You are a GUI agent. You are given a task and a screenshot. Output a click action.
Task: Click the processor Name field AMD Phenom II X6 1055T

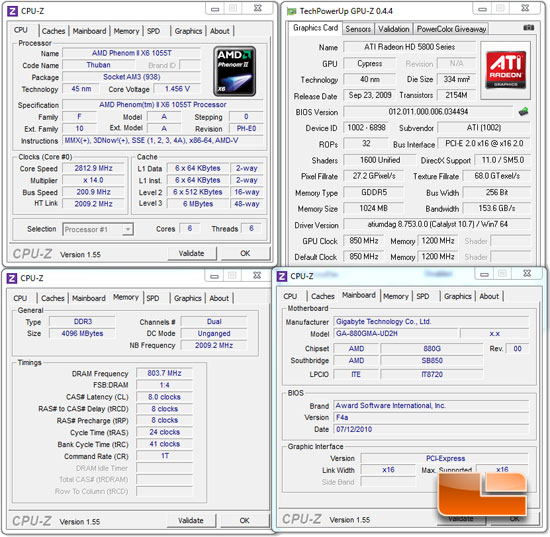coord(132,53)
